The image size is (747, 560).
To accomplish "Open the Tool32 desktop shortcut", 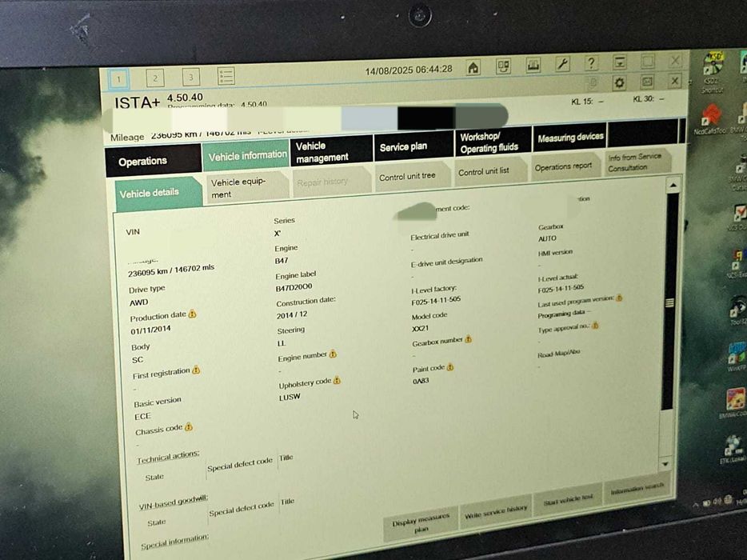I will point(737,310).
